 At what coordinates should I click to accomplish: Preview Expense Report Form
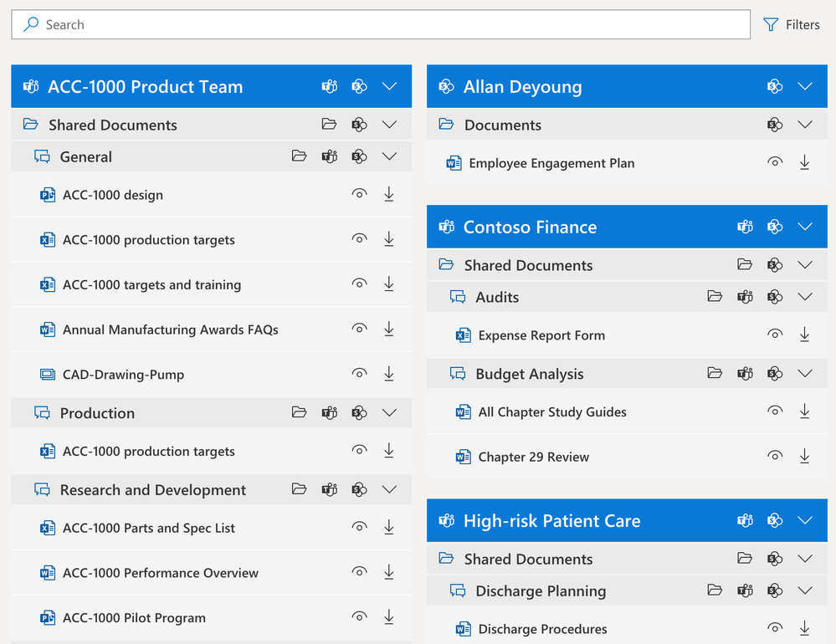pyautogui.click(x=775, y=335)
